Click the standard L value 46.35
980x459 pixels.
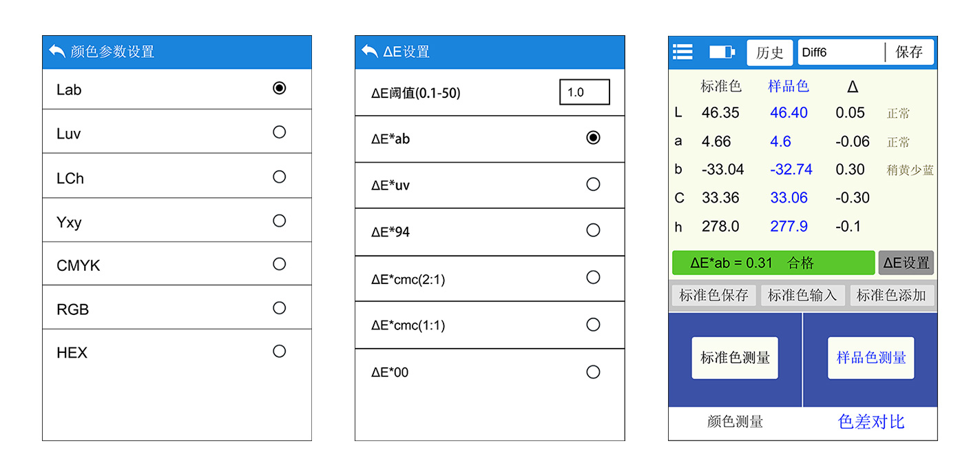click(720, 113)
